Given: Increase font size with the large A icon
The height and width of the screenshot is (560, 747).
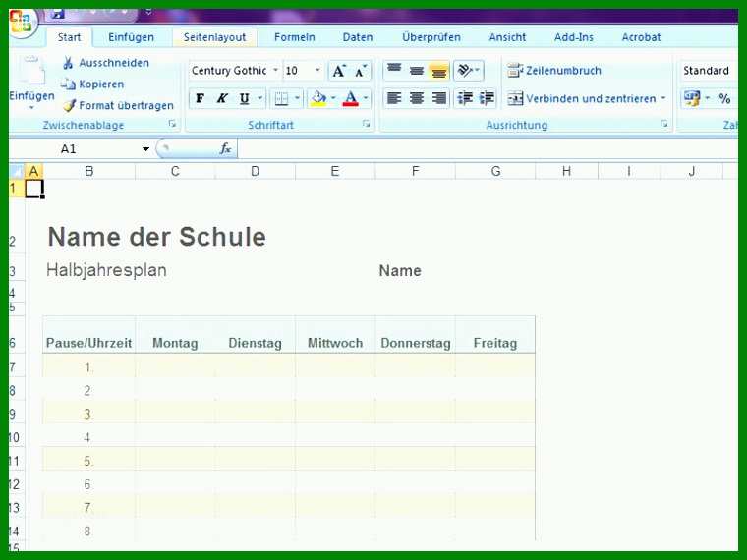Looking at the screenshot, I should 339,71.
